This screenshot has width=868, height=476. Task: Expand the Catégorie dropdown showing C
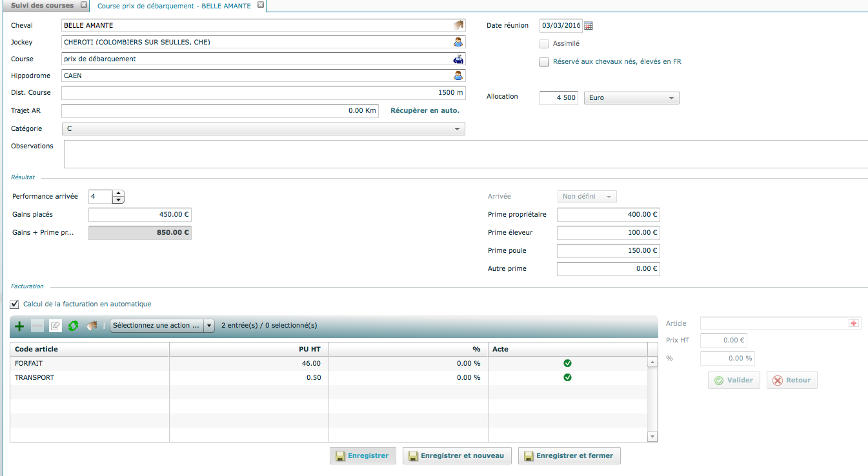point(263,128)
